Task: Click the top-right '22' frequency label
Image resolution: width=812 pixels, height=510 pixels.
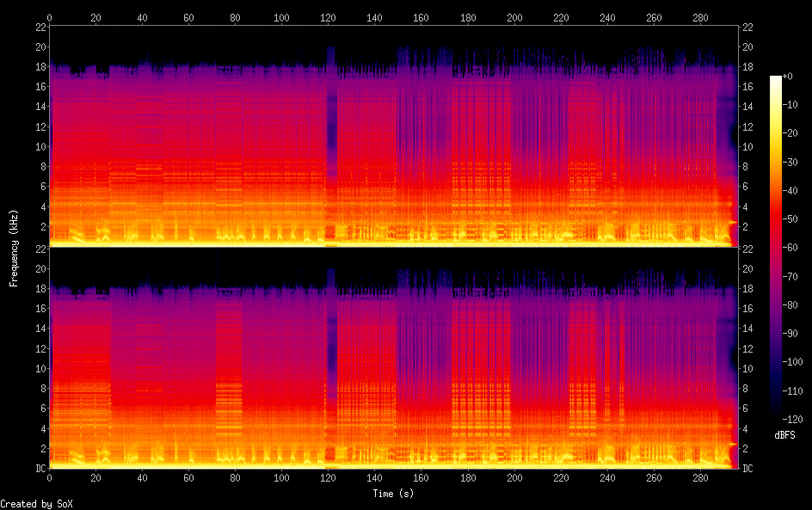Action: [747, 28]
